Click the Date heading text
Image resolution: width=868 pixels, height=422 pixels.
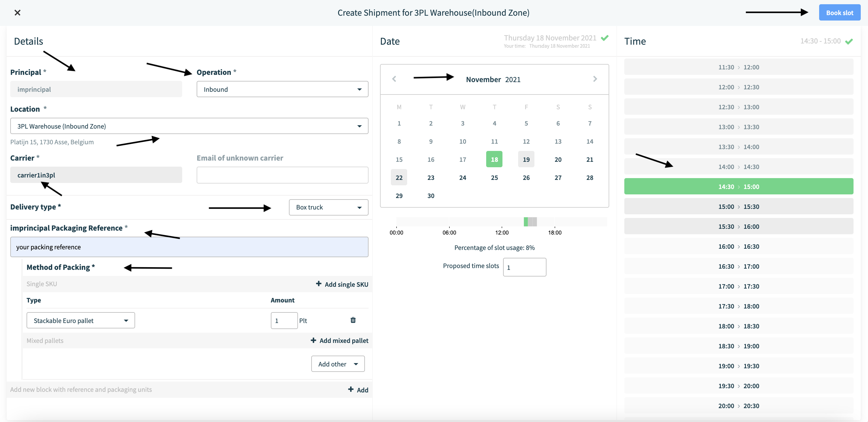(x=390, y=41)
